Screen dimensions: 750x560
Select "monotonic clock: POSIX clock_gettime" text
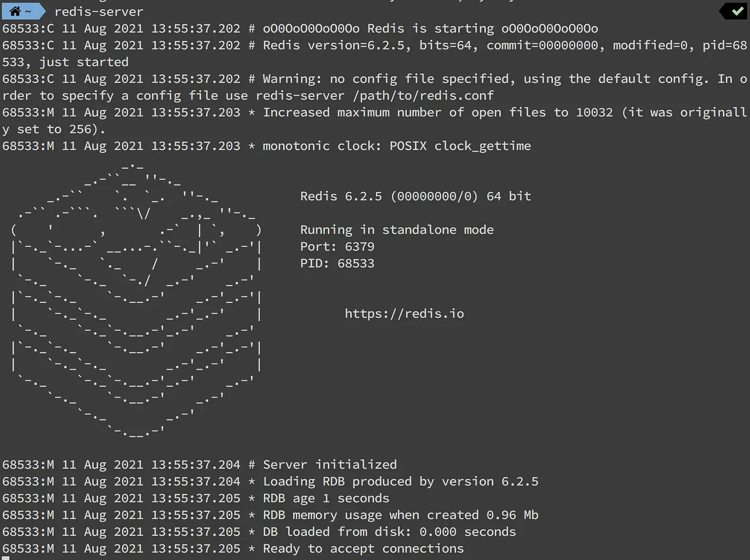397,146
